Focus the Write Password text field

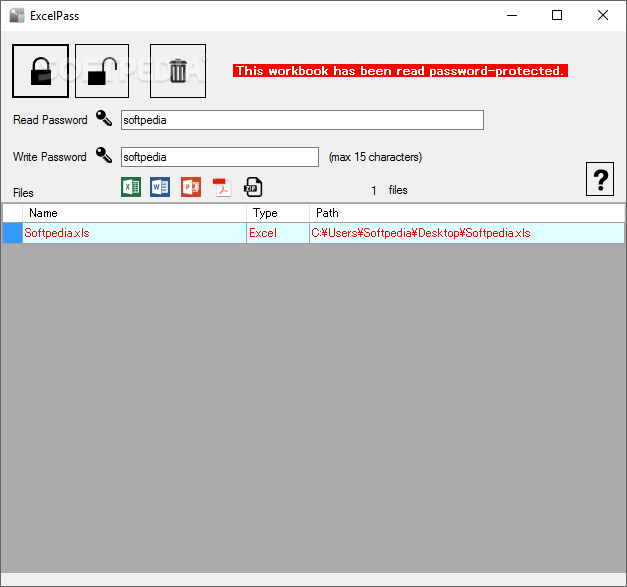(220, 157)
